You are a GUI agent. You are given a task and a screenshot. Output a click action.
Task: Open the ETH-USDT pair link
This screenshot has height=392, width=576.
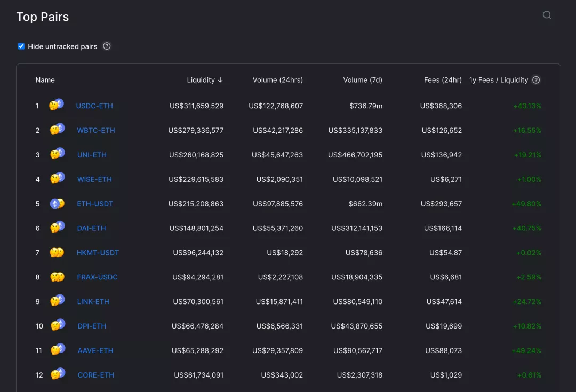pyautogui.click(x=95, y=204)
